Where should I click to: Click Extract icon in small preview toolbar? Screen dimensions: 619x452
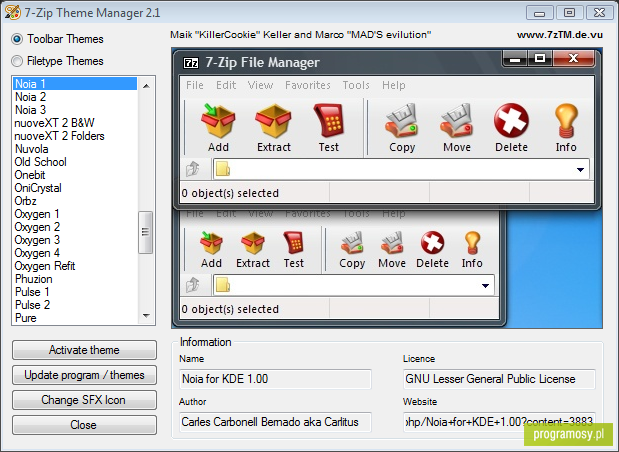point(253,243)
